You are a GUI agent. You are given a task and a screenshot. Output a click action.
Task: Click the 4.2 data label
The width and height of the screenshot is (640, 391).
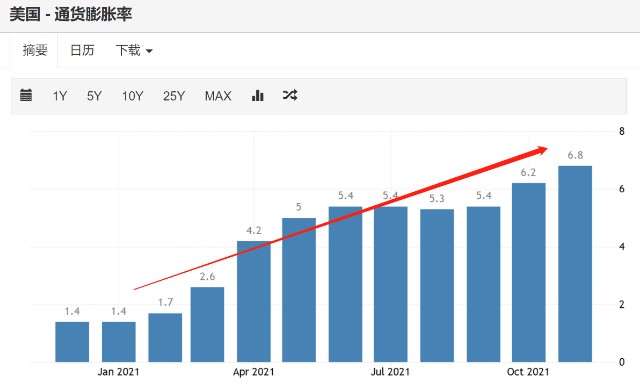pos(253,231)
